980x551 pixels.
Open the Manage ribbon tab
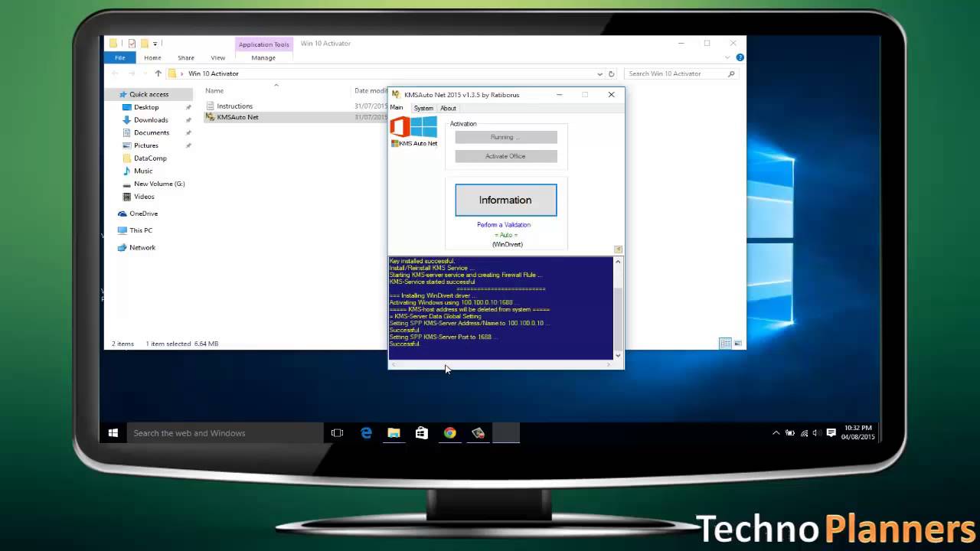click(x=263, y=57)
